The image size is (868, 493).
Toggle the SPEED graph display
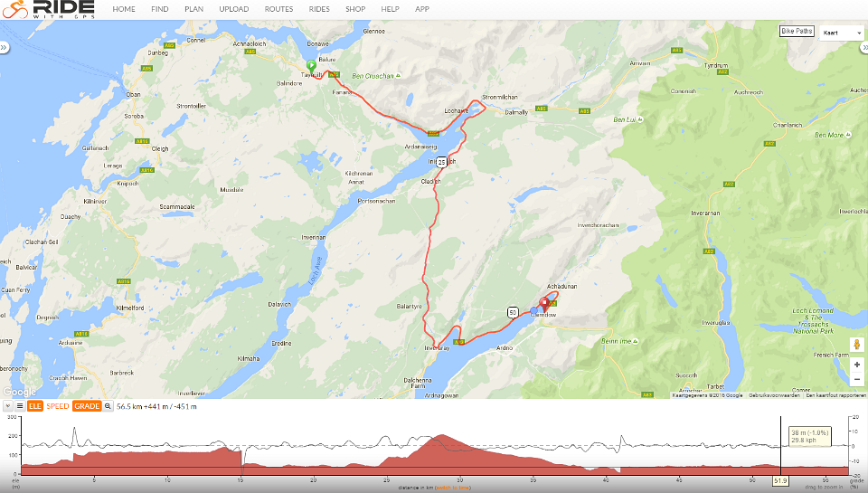[x=58, y=406]
